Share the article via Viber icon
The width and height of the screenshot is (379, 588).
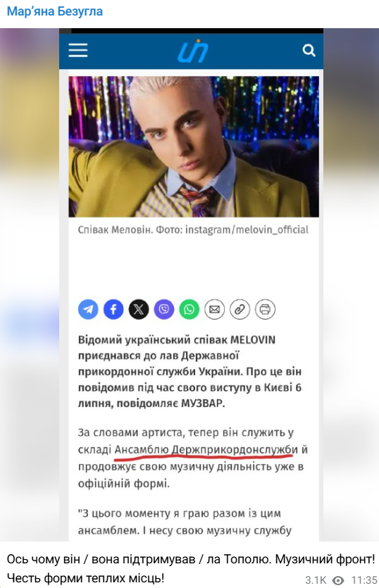164,309
